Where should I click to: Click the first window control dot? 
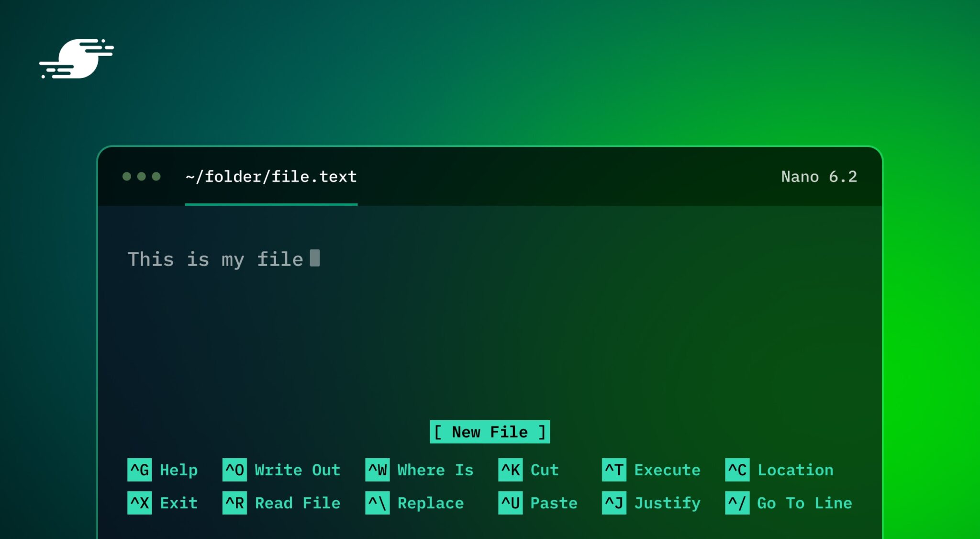(127, 176)
